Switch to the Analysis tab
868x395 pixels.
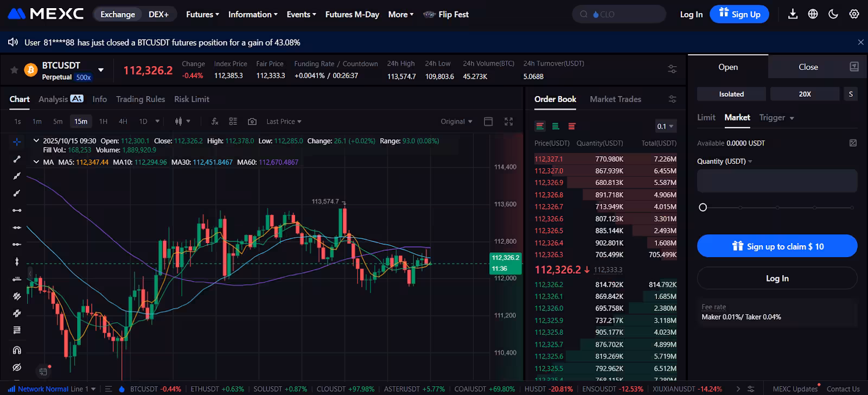tap(61, 99)
